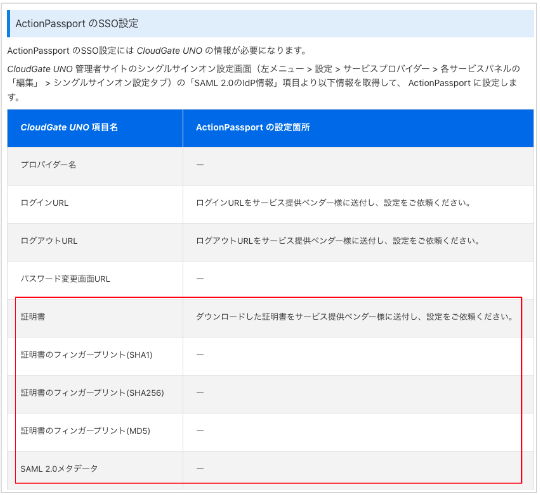Viewport: 540px width, 495px height.
Task: Click the ログアウトURL row label
Action: pyautogui.click(x=49, y=241)
